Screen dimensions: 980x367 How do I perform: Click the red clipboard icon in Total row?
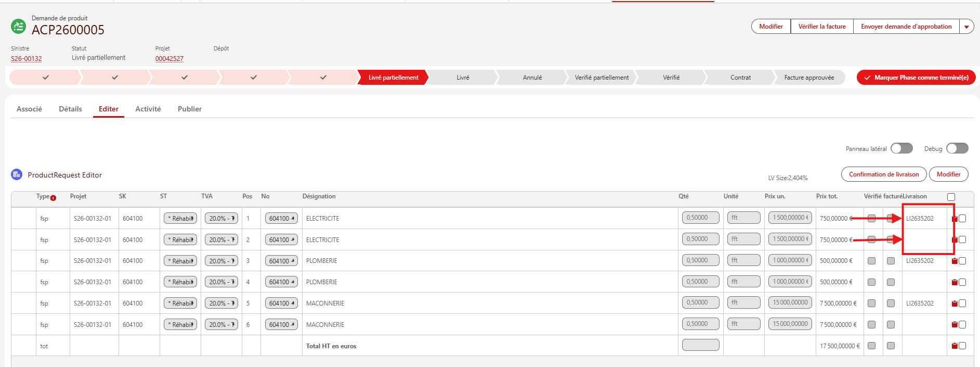pyautogui.click(x=955, y=346)
